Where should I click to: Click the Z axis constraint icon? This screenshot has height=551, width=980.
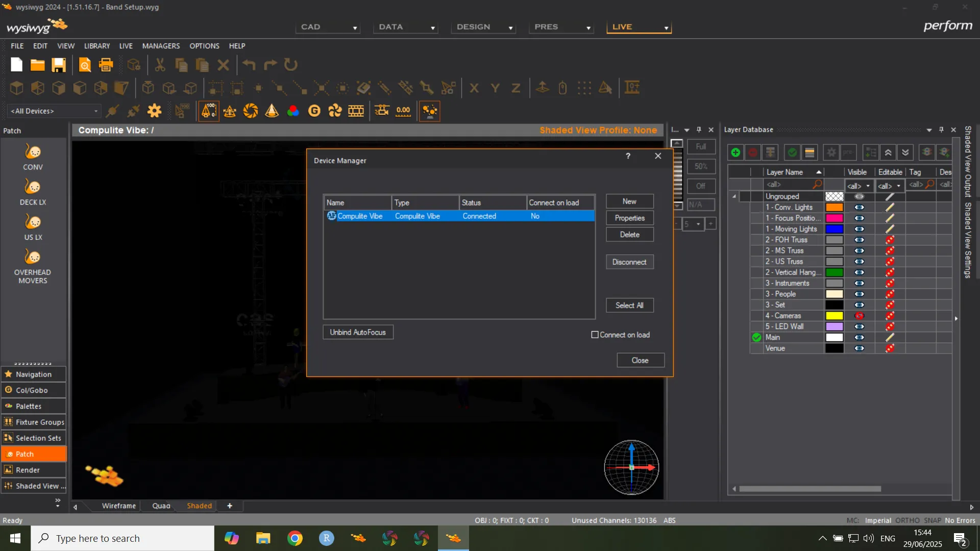click(x=516, y=88)
